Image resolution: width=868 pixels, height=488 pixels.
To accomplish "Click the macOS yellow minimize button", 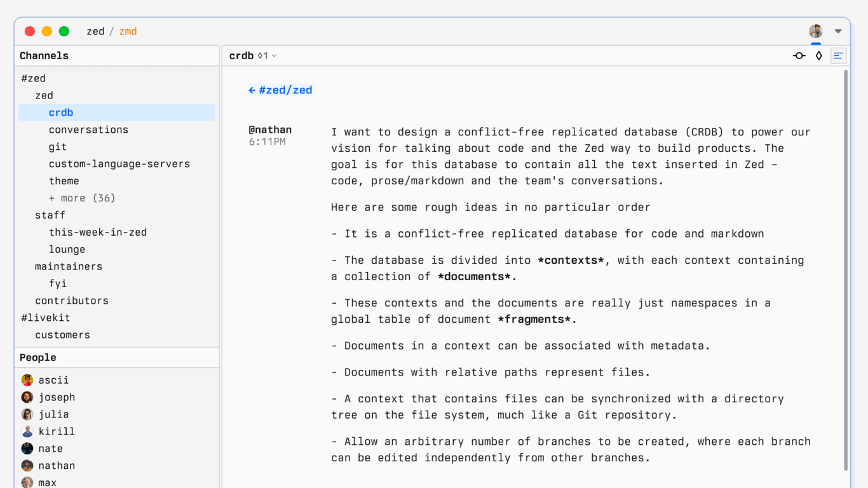I will [47, 31].
